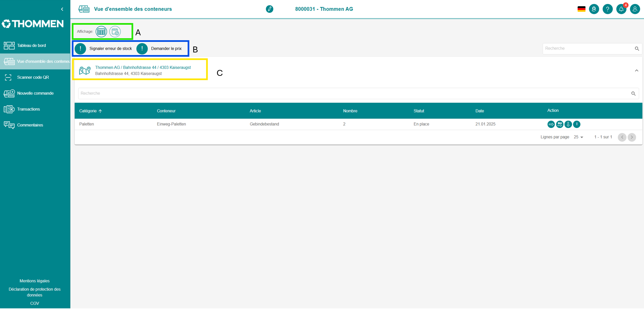Select the Paletten category cell
The width and height of the screenshot is (644, 309).
click(86, 124)
